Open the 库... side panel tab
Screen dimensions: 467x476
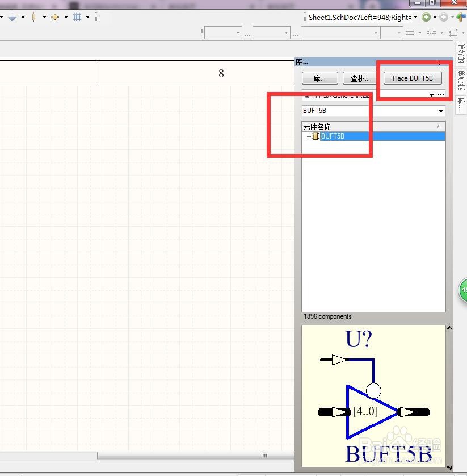(x=461, y=105)
